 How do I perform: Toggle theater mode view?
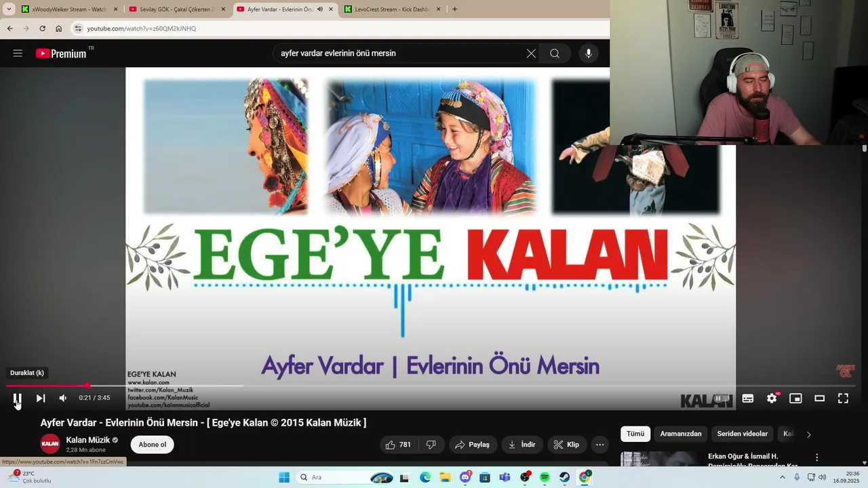tap(819, 399)
